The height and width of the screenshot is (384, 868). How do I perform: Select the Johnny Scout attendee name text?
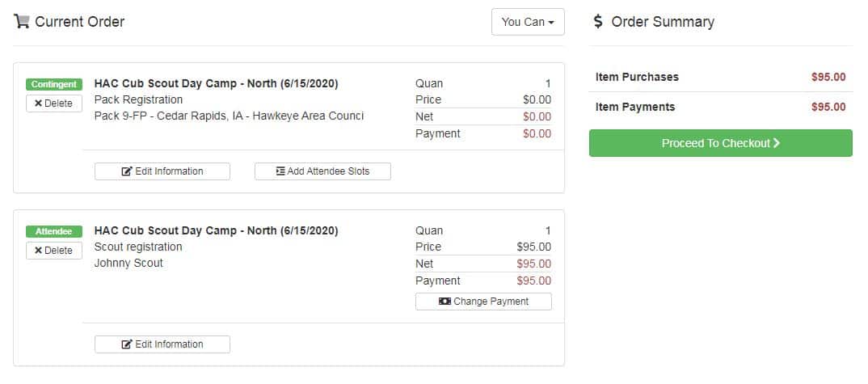coord(129,264)
